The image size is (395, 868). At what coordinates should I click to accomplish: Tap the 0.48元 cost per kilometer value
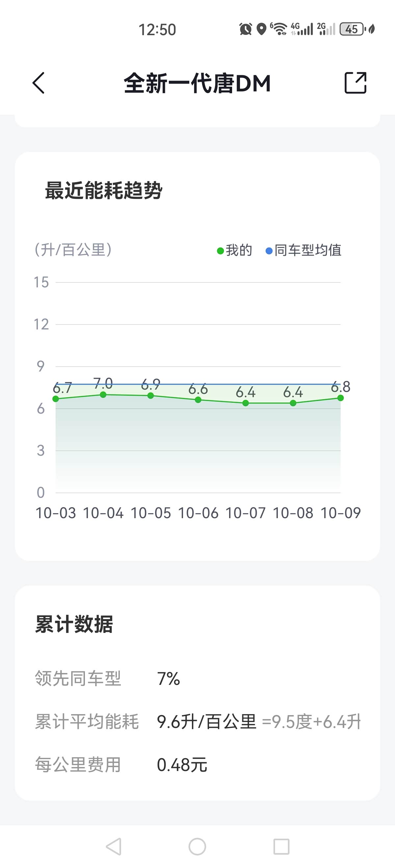182,764
